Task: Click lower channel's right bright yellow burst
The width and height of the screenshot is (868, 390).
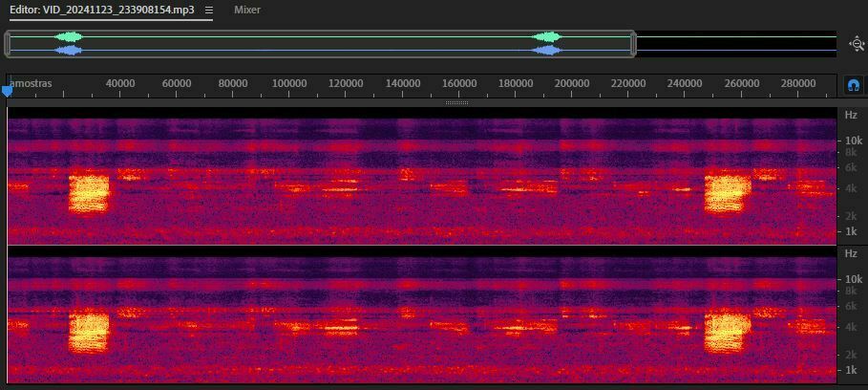Action: click(728, 331)
